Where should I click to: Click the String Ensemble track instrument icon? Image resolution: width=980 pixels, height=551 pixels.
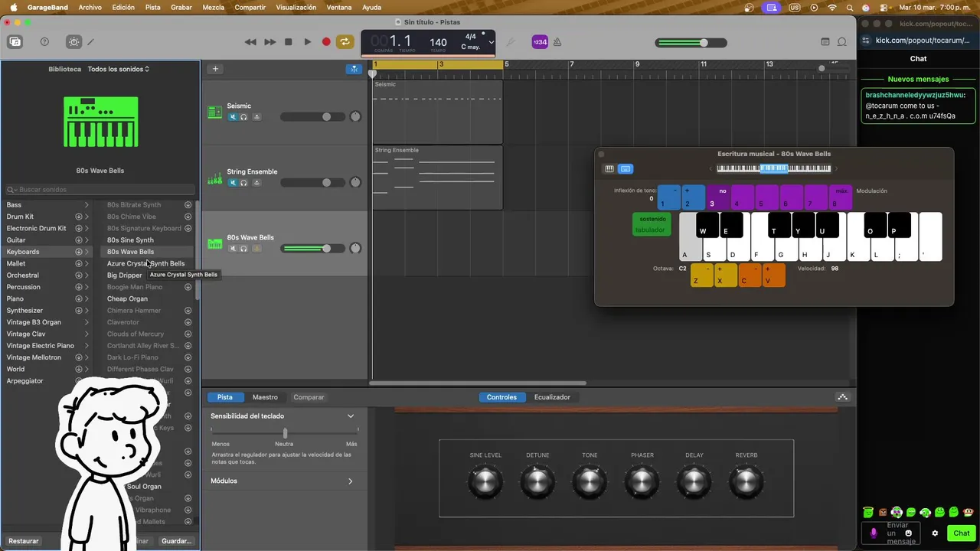tap(215, 178)
